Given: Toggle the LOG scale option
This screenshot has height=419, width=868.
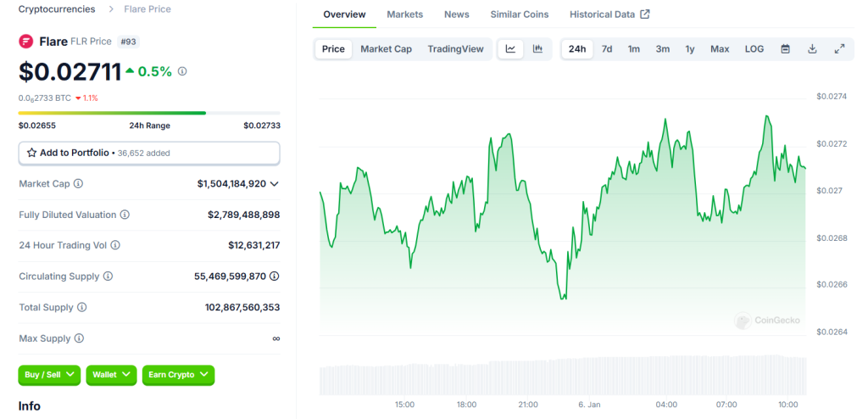Looking at the screenshot, I should point(754,49).
